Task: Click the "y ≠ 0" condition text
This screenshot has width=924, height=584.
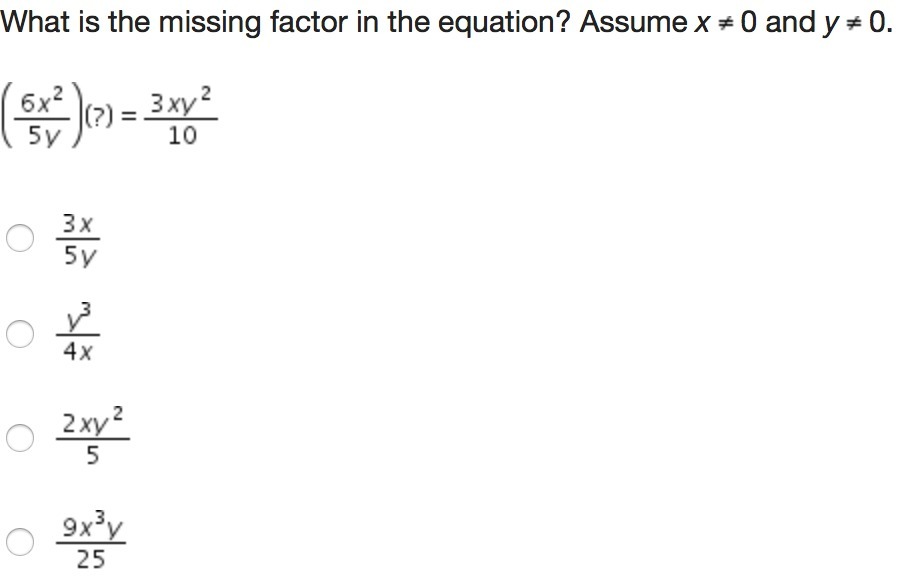Action: pyautogui.click(x=854, y=22)
